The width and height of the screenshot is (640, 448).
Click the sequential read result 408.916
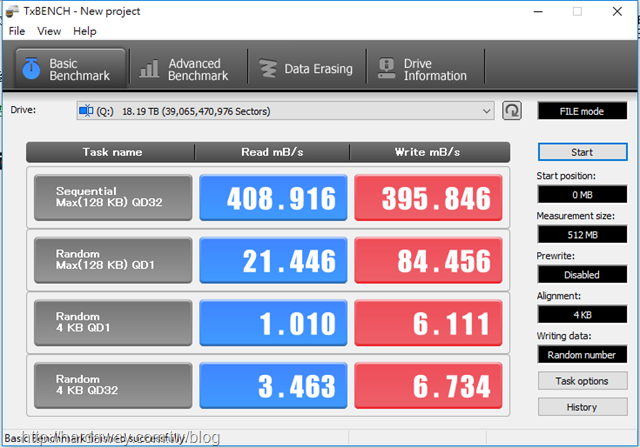273,197
